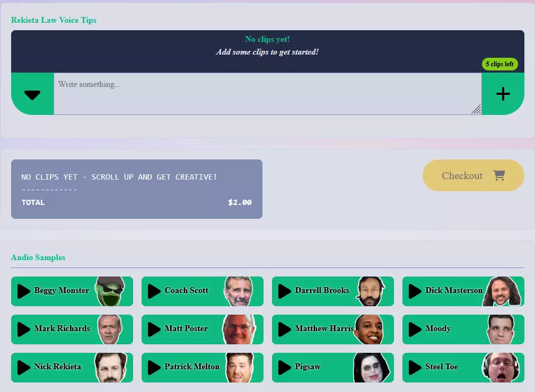Click the 'Matthew Harris' name label
Viewport: 535px width, 392px height.
click(x=324, y=328)
